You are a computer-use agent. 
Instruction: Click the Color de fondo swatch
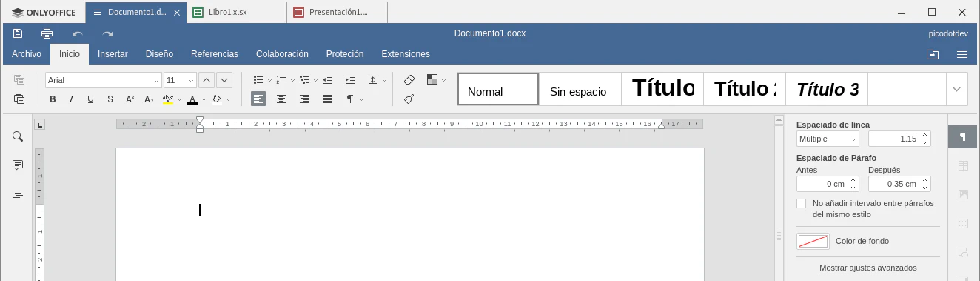[x=813, y=241]
